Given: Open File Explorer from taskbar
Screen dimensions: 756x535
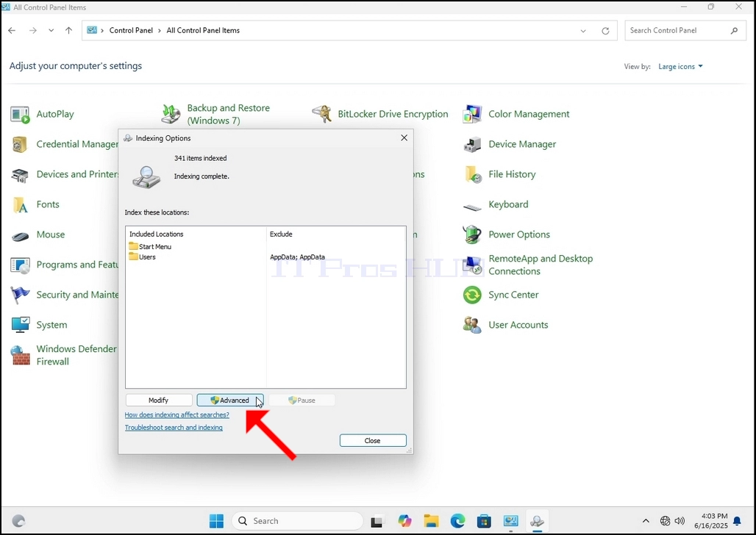Looking at the screenshot, I should [x=431, y=521].
